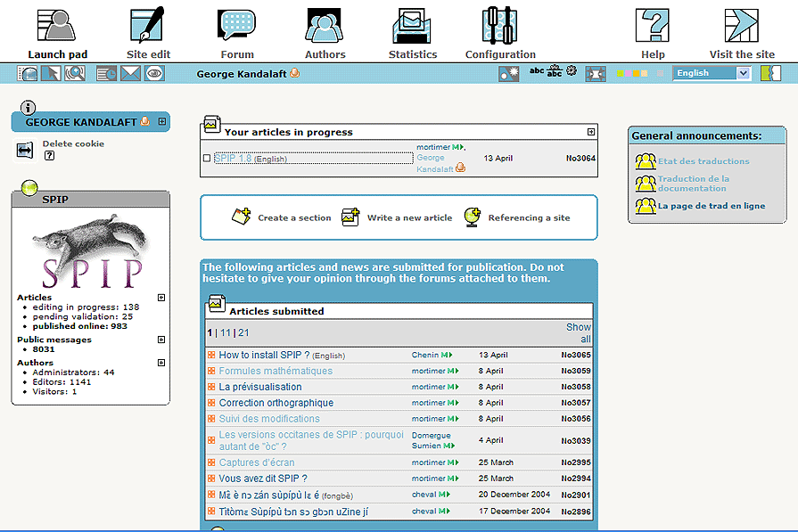Expand the Your articles in progress panel

point(590,132)
